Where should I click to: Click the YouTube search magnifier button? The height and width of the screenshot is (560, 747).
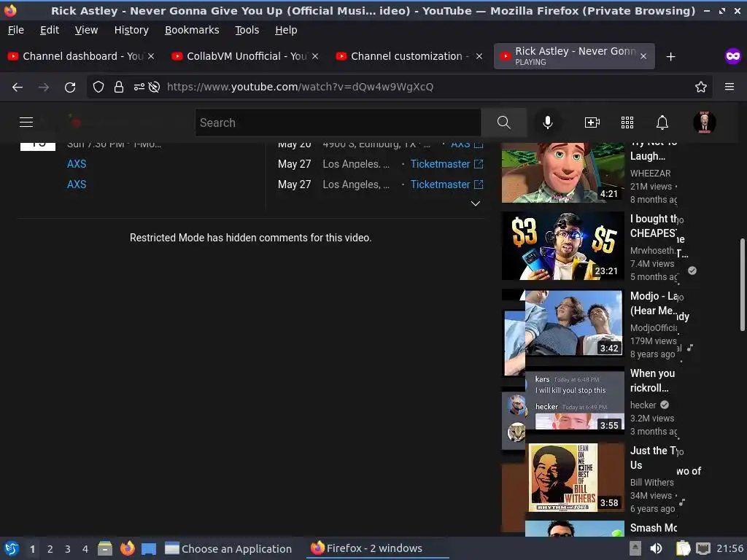click(x=504, y=122)
